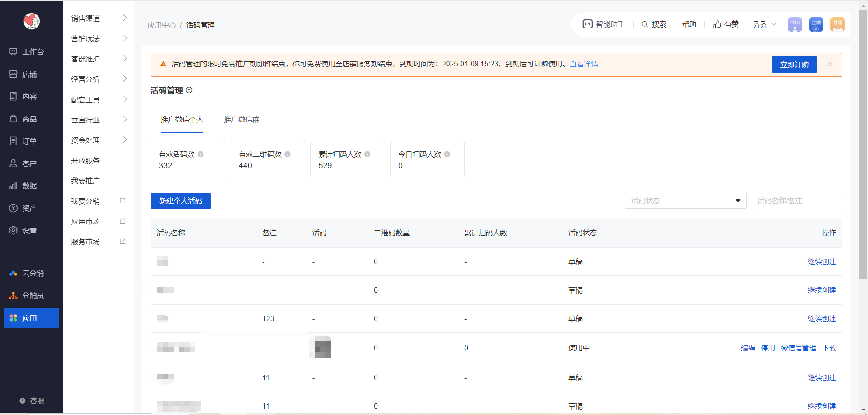Click the help icon next to 有效活码数
Screen dimensions: 868x415
click(x=200, y=154)
